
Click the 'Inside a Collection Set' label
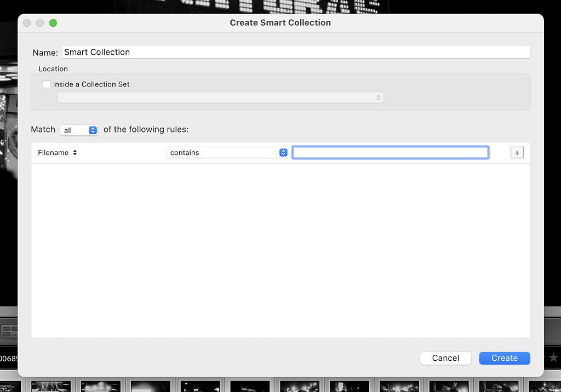[x=91, y=84]
